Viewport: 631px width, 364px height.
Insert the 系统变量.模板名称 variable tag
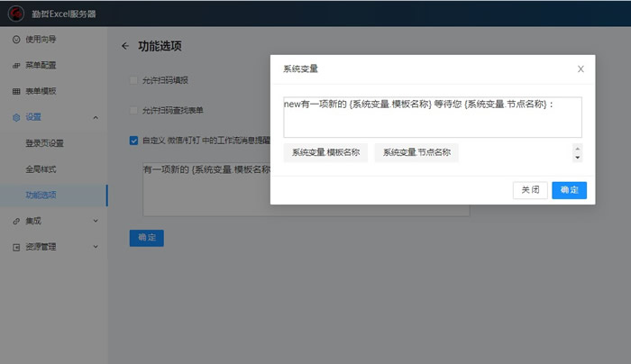(x=325, y=153)
